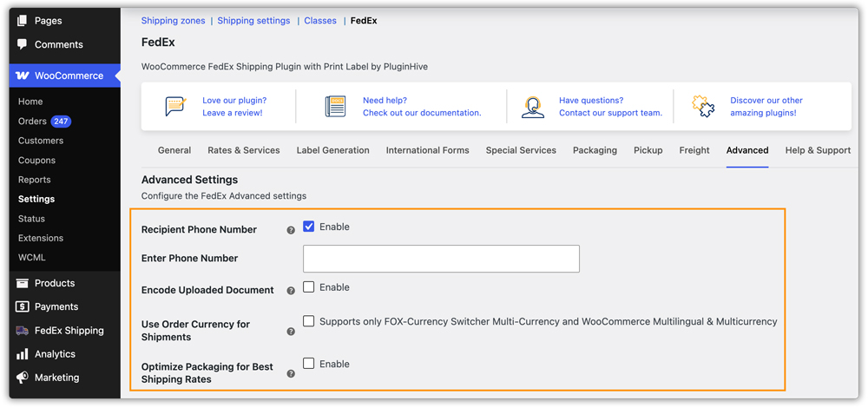Click the Love our plugin? text
The image size is (868, 408).
pos(234,100)
